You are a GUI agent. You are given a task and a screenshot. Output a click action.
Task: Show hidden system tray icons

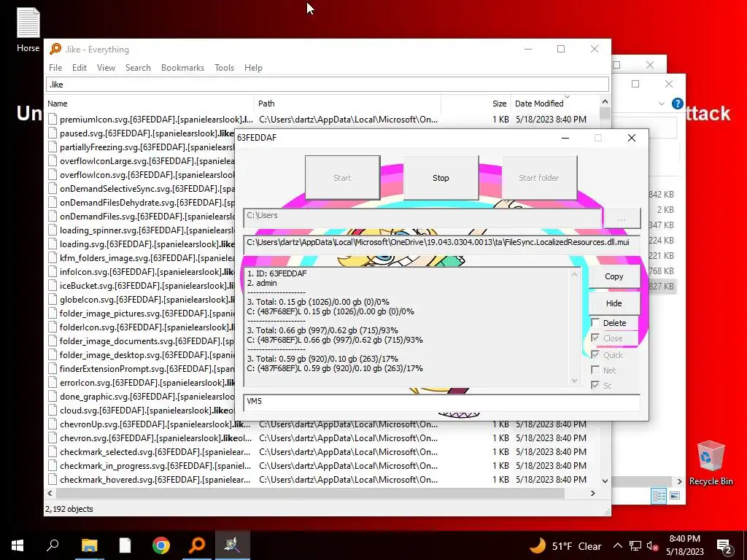[617, 545]
